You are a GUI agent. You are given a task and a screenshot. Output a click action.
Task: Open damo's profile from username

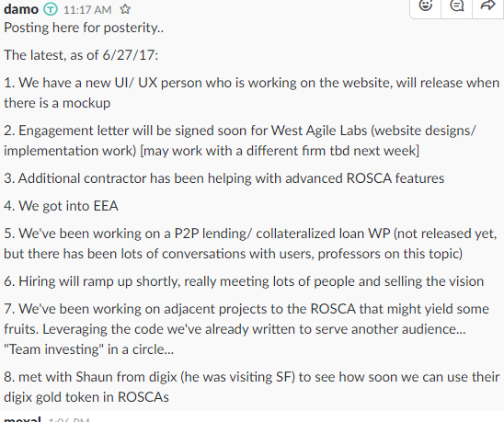pos(21,9)
